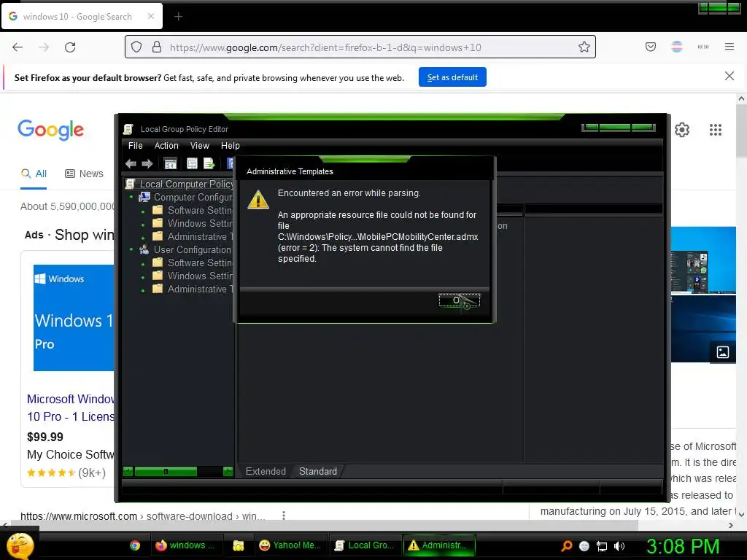Image resolution: width=747 pixels, height=560 pixels.
Task: Click the padlock site info icon
Action: tap(157, 47)
